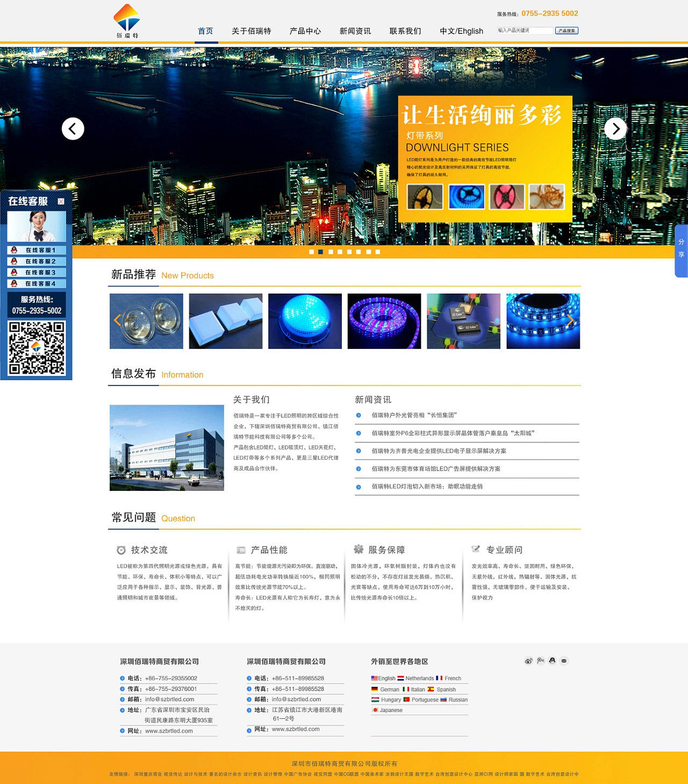Image resolution: width=688 pixels, height=784 pixels.
Task: Open the blue LED strip product thumbnail
Action: (543, 320)
